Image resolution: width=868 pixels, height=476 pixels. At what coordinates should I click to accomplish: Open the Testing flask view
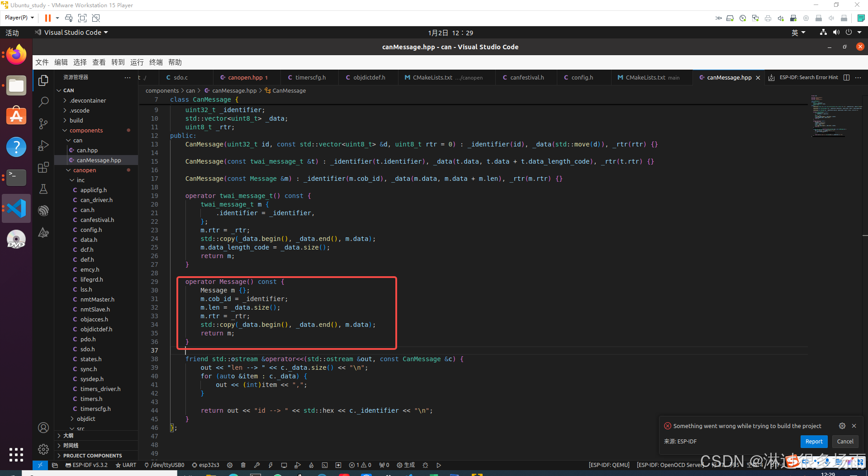(x=43, y=189)
